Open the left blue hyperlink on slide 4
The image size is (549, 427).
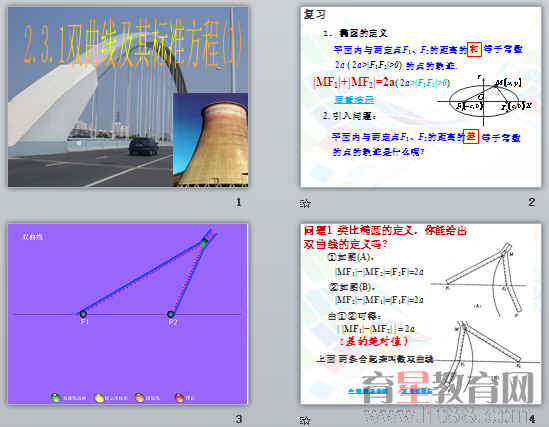[x=368, y=391]
